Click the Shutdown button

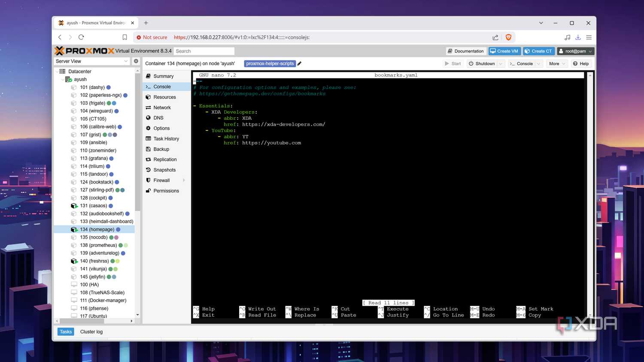click(x=482, y=63)
